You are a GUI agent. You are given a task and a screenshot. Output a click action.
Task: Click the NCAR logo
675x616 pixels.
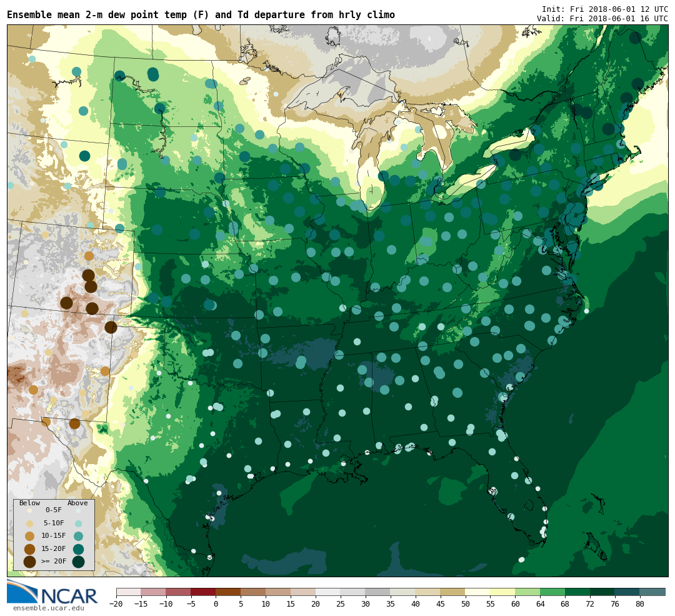pyautogui.click(x=52, y=593)
